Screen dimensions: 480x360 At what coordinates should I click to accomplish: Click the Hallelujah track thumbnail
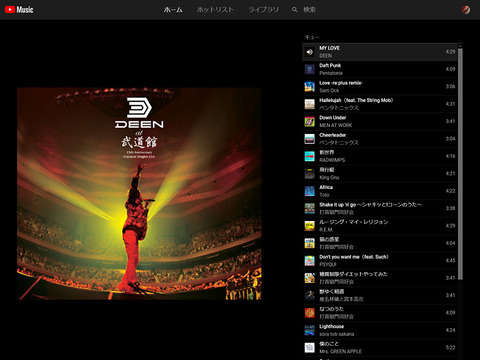pos(310,104)
